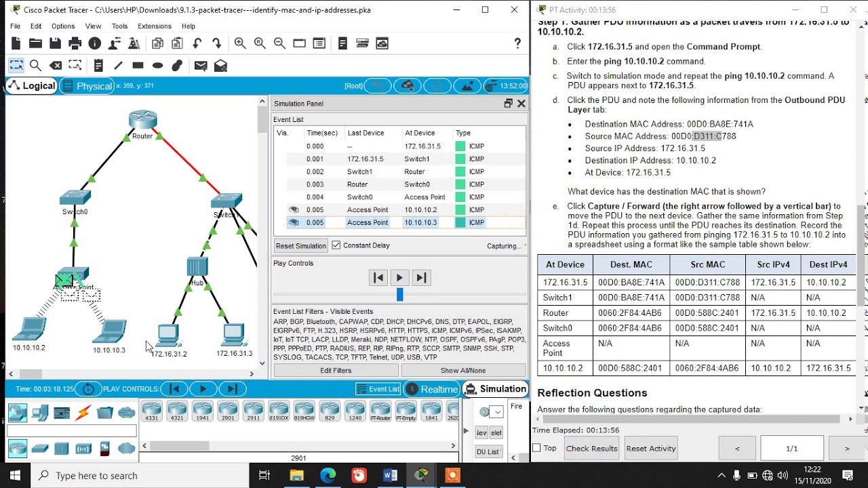
Task: Select the Inspect magnifier tool
Action: 35,66
